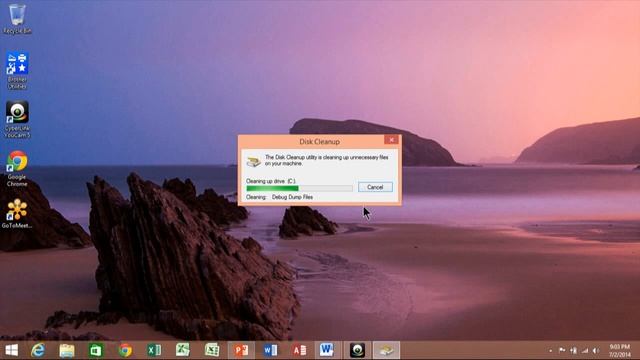640x360 pixels.
Task: Click the 'Debug Dump Files' status text
Action: tap(292, 197)
